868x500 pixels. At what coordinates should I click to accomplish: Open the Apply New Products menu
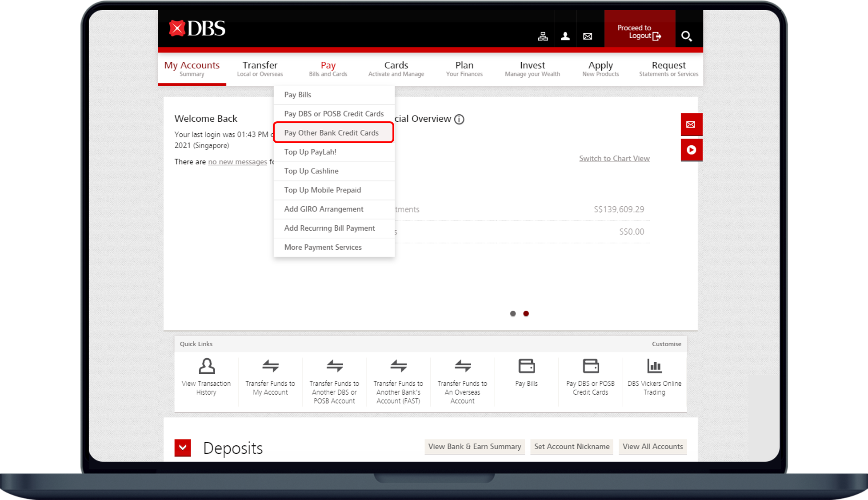point(600,69)
